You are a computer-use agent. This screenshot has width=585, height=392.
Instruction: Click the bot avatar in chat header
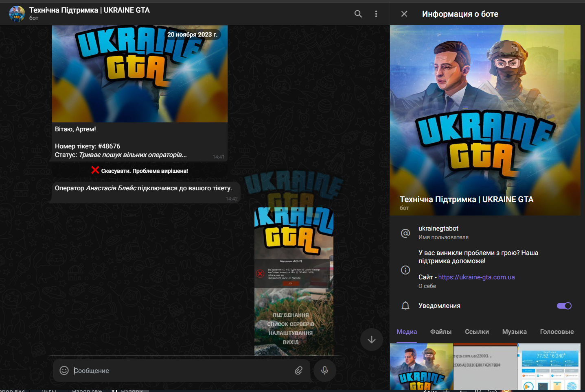pos(17,14)
